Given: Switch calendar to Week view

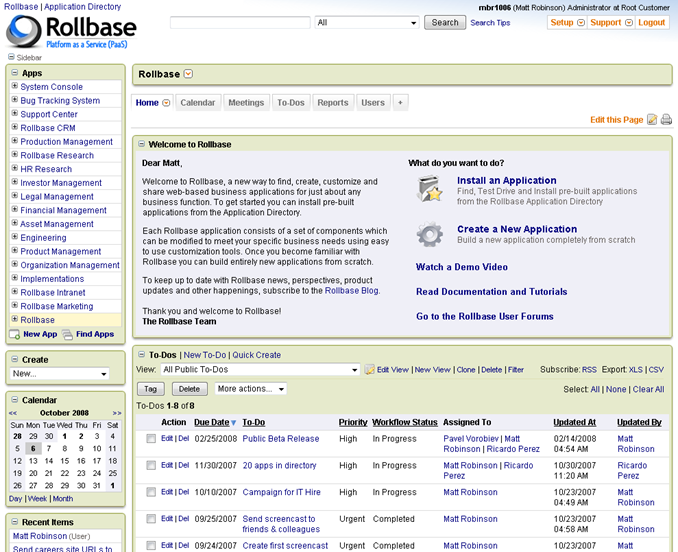Looking at the screenshot, I should click(37, 499).
